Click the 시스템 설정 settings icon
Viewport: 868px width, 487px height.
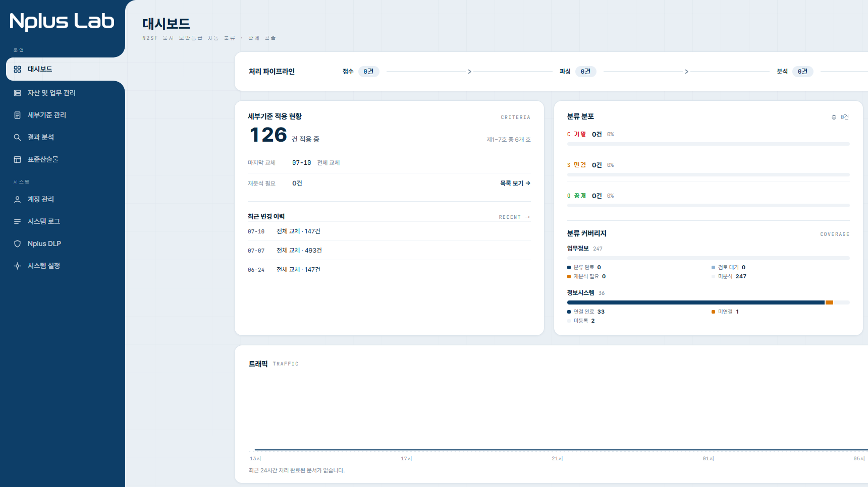point(17,266)
